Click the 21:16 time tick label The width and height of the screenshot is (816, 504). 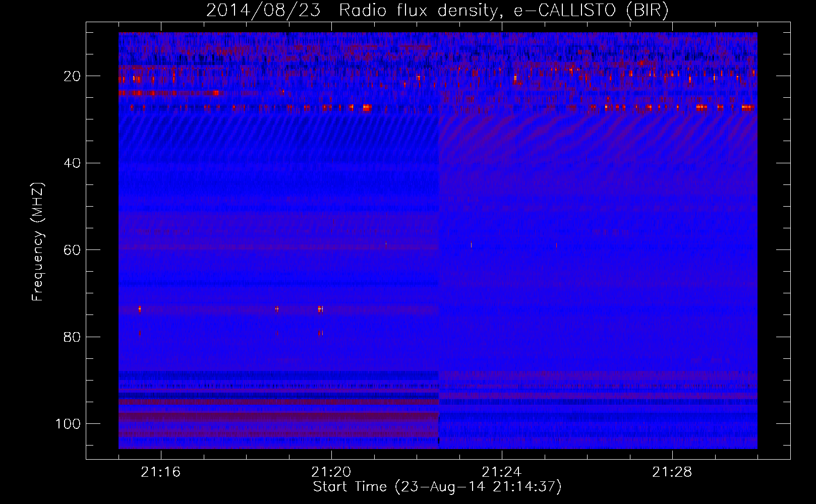click(161, 472)
